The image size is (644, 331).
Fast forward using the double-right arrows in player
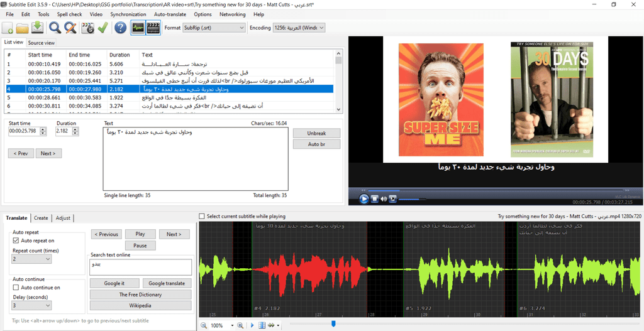pyautogui.click(x=626, y=190)
